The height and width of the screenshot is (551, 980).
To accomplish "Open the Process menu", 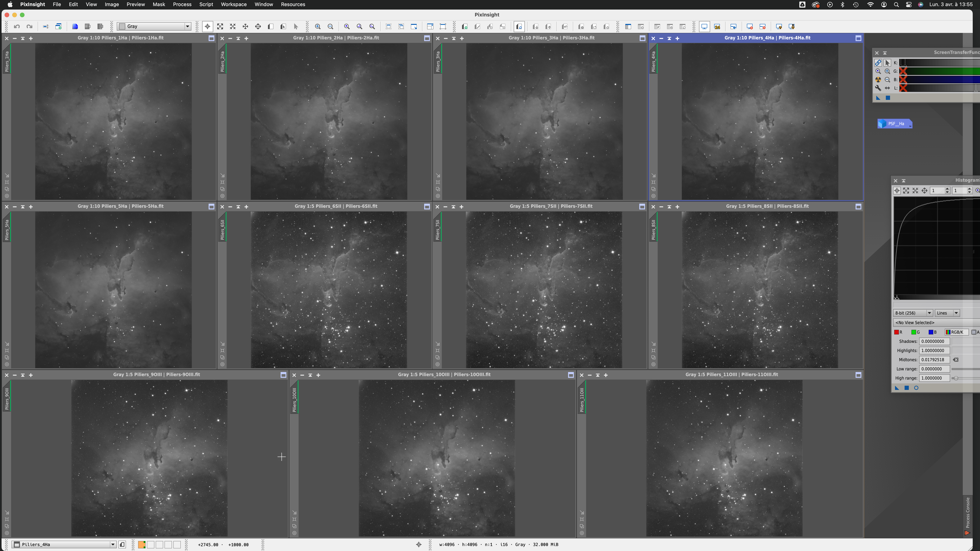I will [x=182, y=5].
